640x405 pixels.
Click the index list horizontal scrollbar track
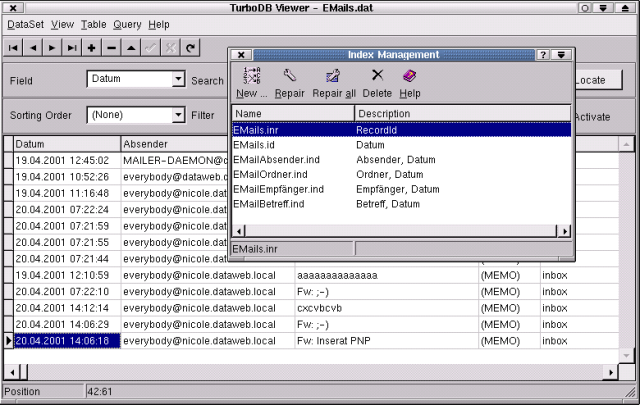401,231
